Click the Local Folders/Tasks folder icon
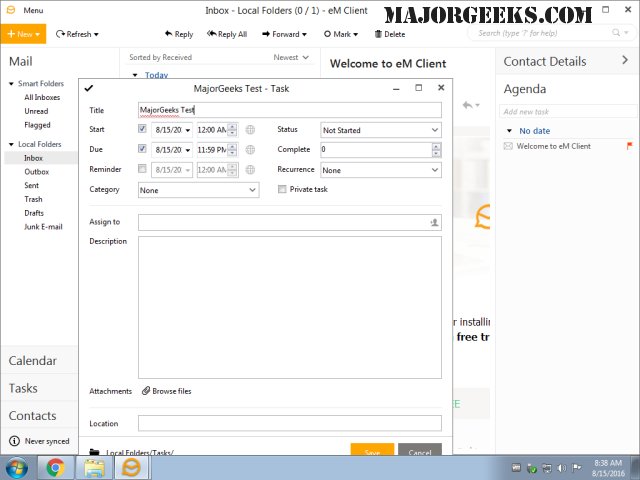 point(95,452)
